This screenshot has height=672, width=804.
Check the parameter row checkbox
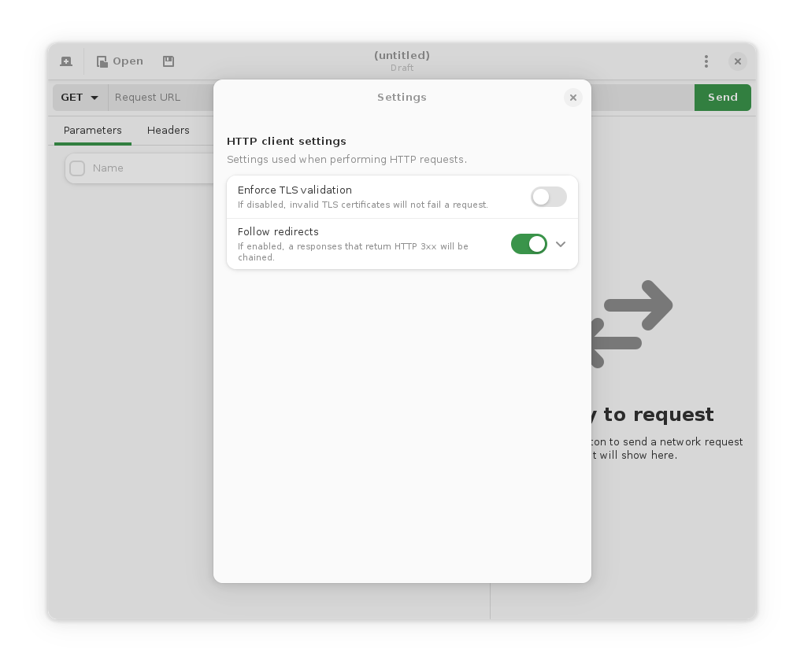click(77, 168)
